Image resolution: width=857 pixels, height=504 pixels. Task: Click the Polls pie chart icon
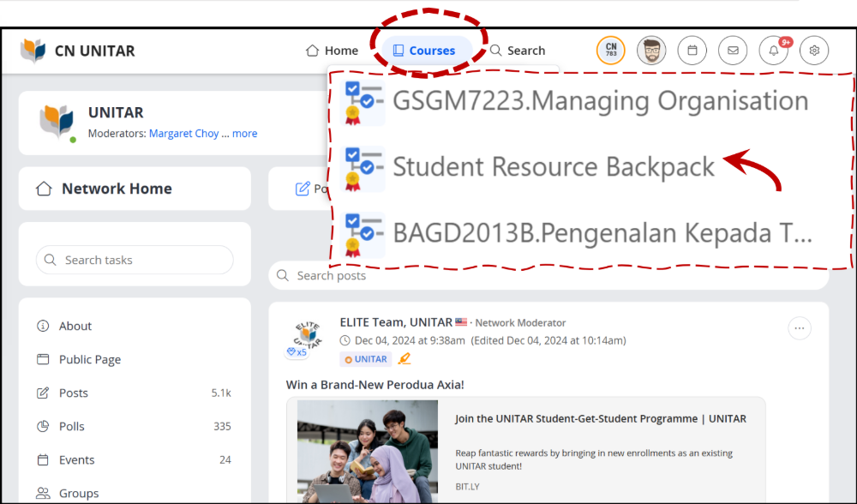[43, 426]
